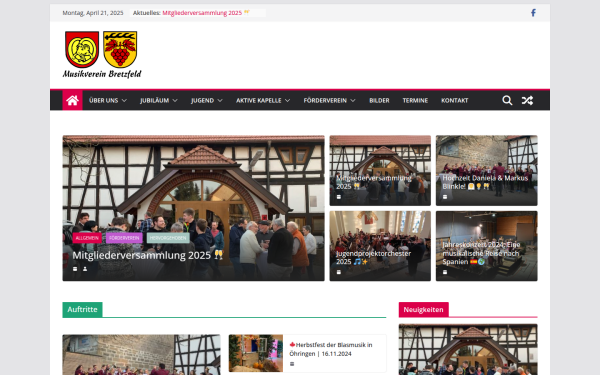Viewport: 600px width, 375px height.
Task: Expand the Jubiläum menu chevron
Action: [175, 101]
